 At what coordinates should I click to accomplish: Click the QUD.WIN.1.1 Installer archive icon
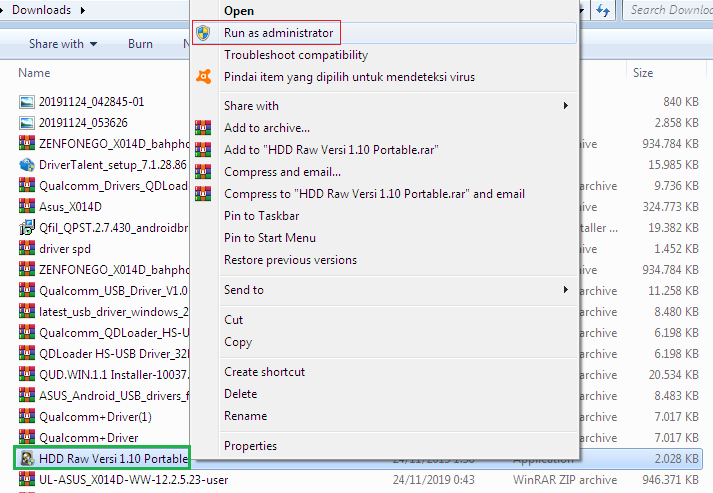27,375
